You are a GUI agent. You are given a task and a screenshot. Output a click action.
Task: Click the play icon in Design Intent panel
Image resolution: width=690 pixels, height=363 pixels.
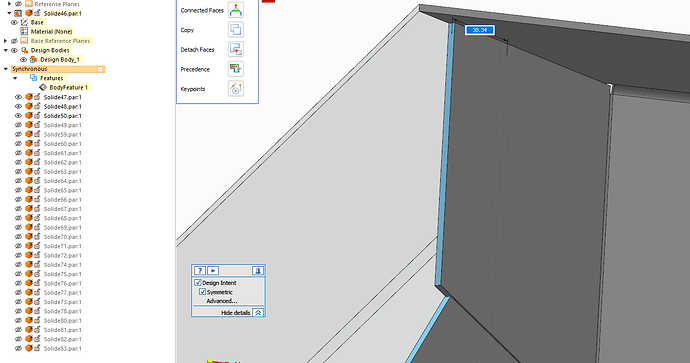213,271
